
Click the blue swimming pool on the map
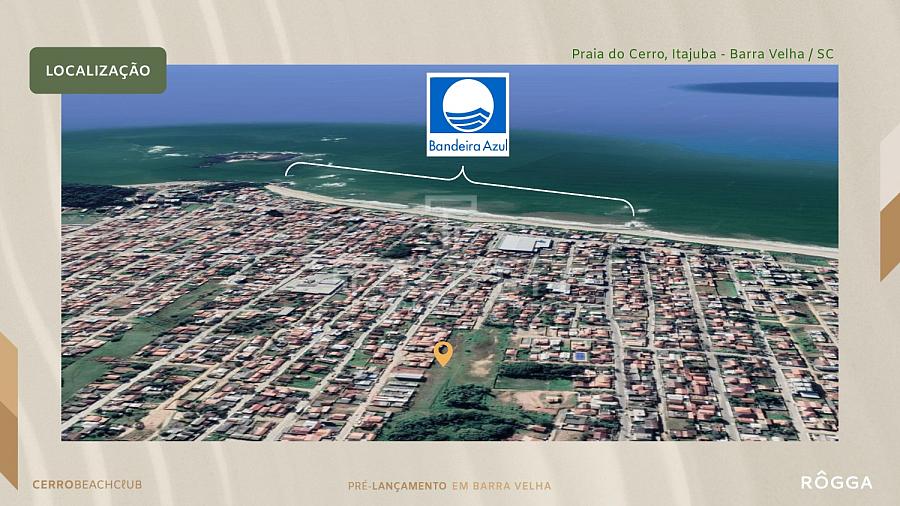[x=580, y=355]
